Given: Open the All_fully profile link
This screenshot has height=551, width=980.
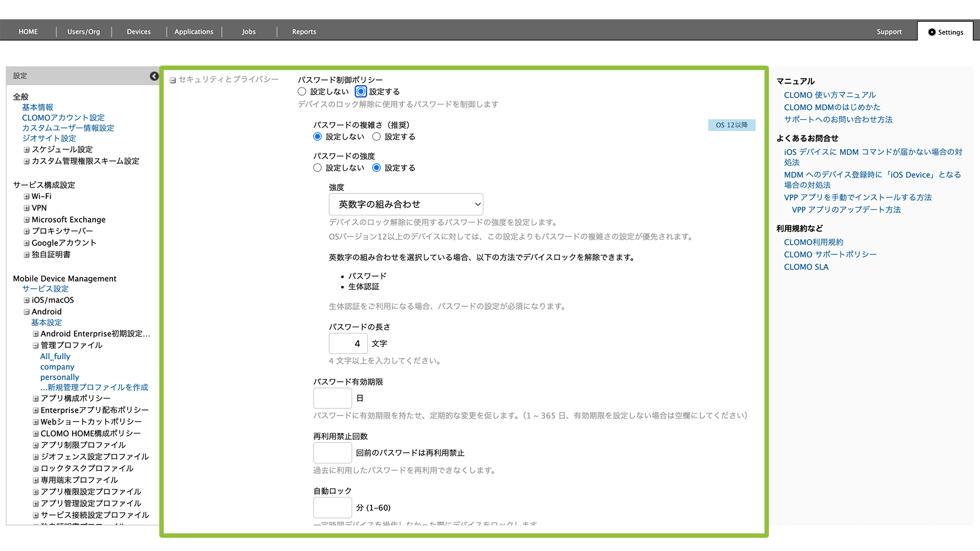Looking at the screenshot, I should click(x=55, y=356).
